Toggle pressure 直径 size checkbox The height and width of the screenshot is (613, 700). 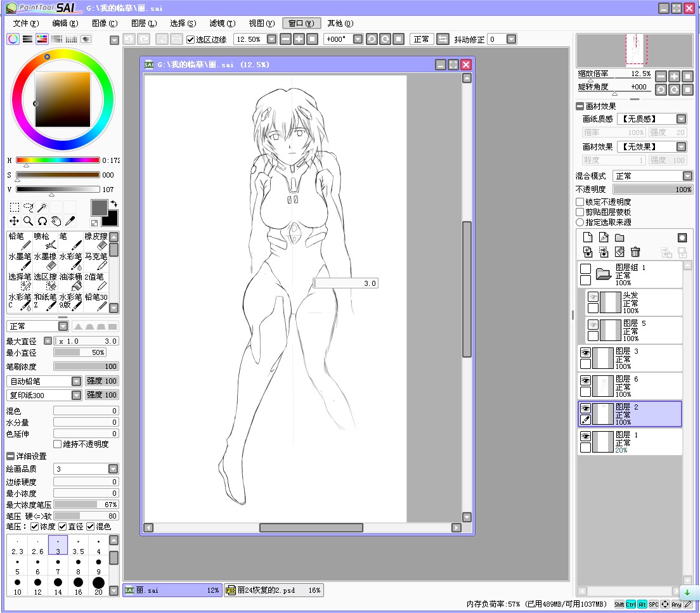tap(63, 527)
